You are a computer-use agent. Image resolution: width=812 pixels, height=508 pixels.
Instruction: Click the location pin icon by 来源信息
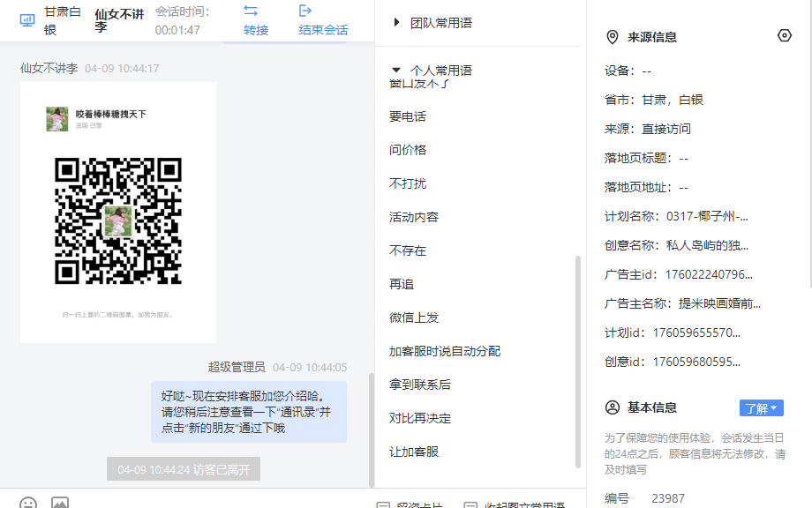(x=613, y=37)
